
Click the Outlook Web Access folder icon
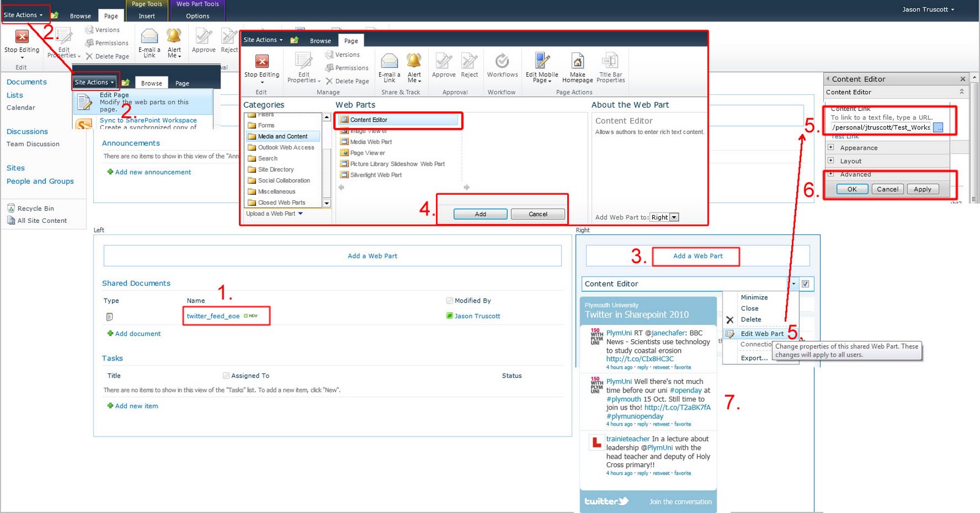point(252,148)
